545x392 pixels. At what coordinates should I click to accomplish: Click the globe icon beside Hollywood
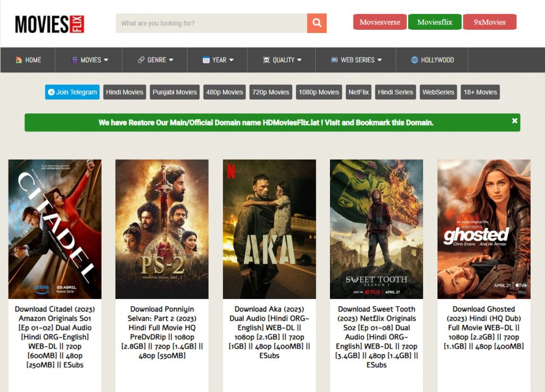click(415, 60)
